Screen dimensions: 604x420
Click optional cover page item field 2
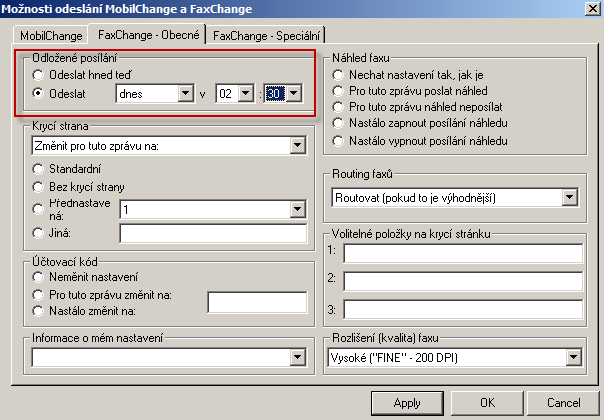point(463,281)
